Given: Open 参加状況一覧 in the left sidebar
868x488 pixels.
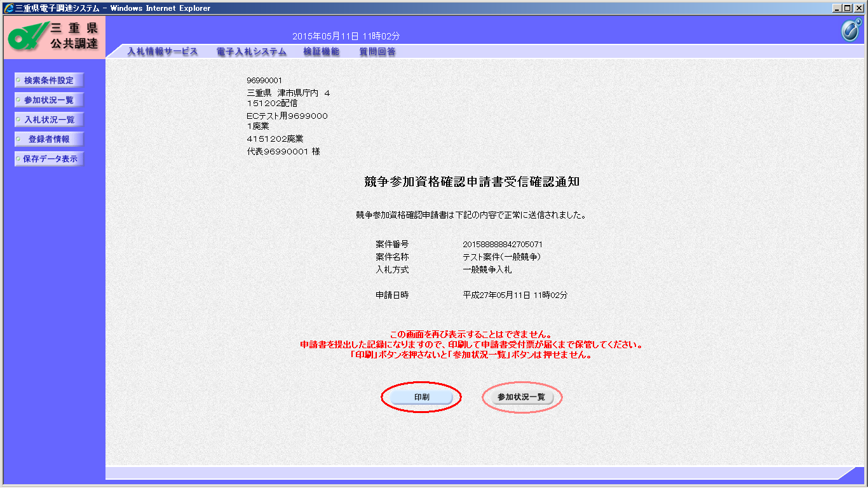Looking at the screenshot, I should click(49, 100).
